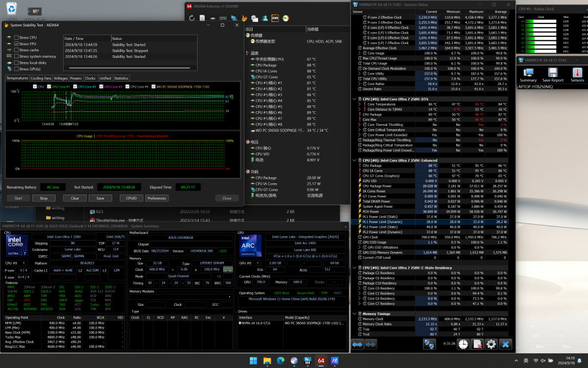Switch to the Cooling Fans tab
This screenshot has width=588, height=368.
tap(41, 79)
